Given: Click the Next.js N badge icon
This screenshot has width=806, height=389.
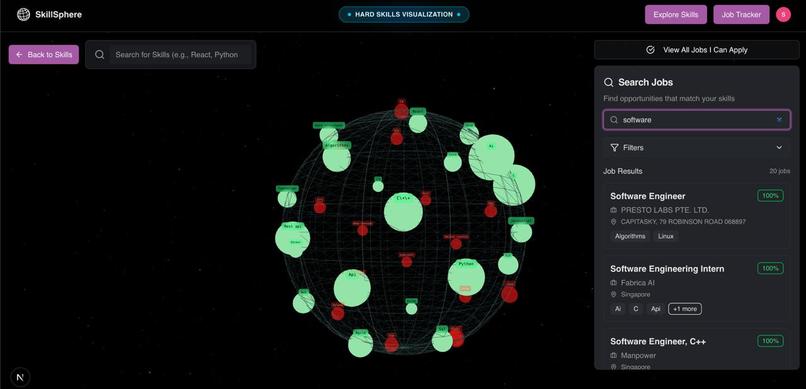Looking at the screenshot, I should point(20,377).
